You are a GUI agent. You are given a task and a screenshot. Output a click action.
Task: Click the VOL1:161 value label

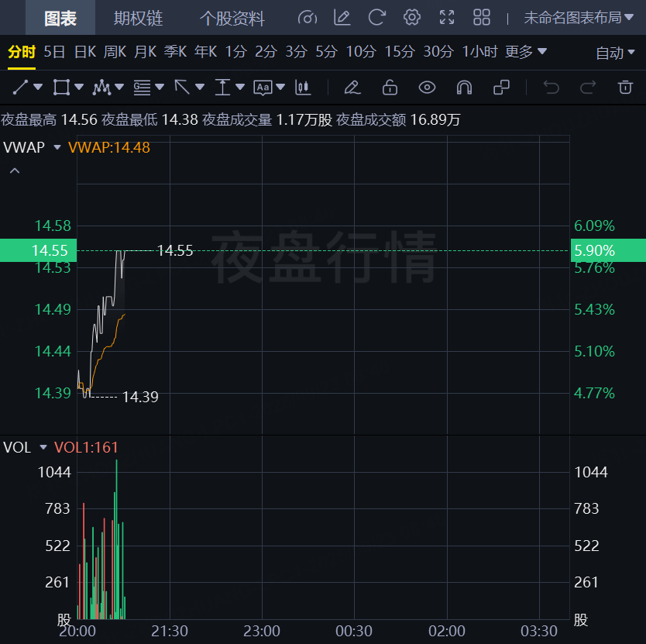click(x=86, y=448)
